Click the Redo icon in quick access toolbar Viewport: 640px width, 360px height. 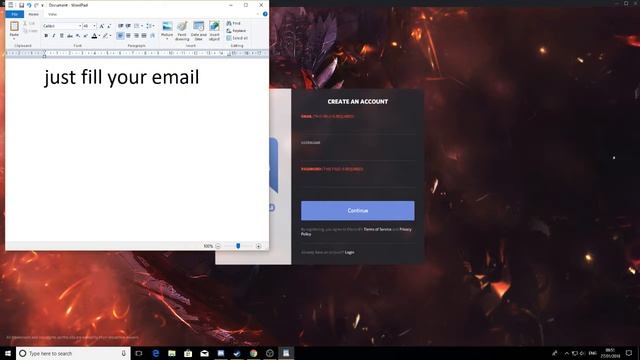(36, 5)
